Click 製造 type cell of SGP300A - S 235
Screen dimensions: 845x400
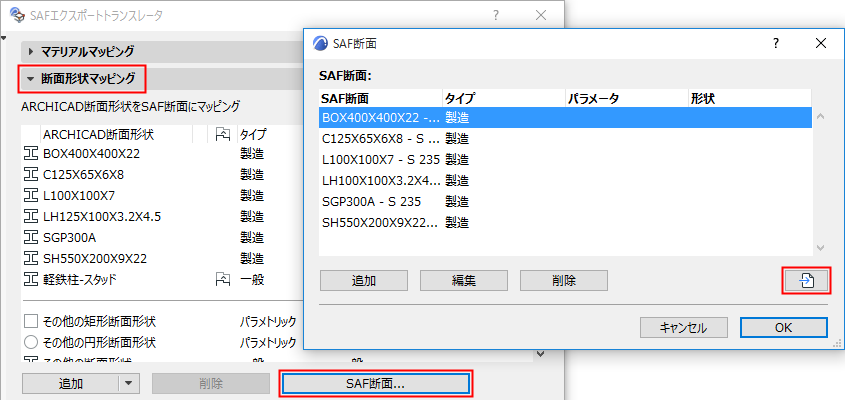tap(457, 202)
